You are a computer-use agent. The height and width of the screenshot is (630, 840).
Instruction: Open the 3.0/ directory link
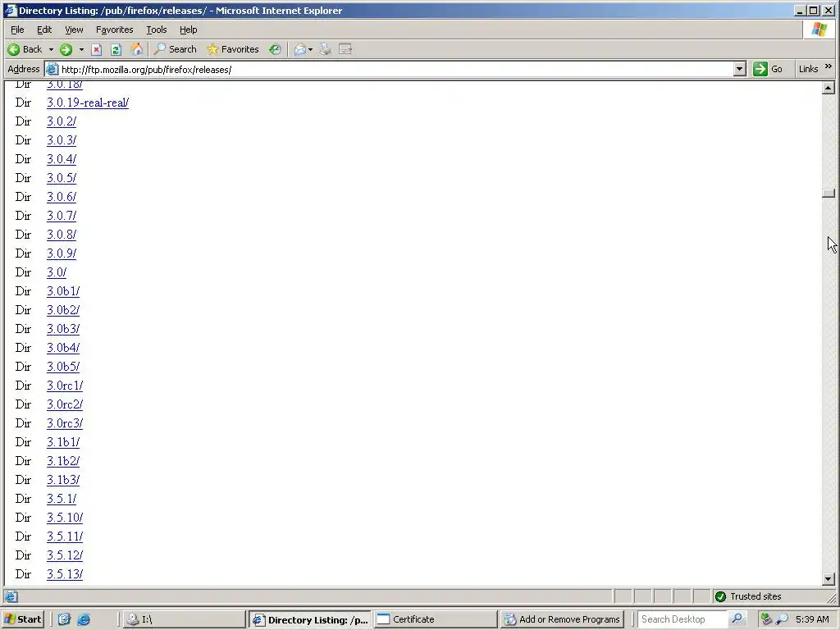click(x=57, y=272)
